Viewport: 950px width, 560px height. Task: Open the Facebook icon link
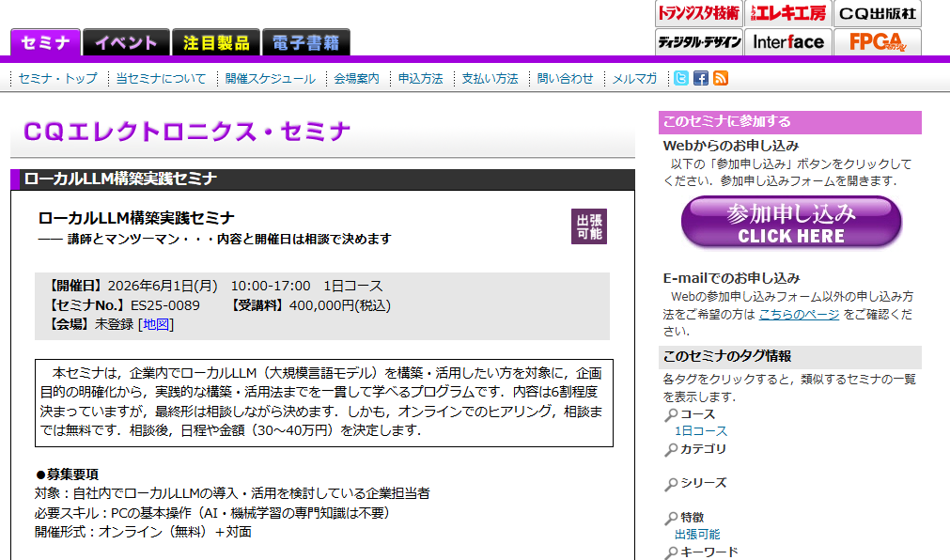[x=701, y=79]
